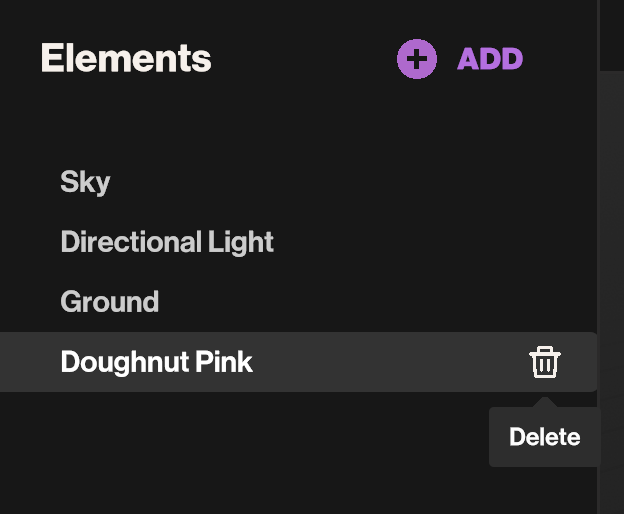Click the Elements panel heading

point(126,58)
